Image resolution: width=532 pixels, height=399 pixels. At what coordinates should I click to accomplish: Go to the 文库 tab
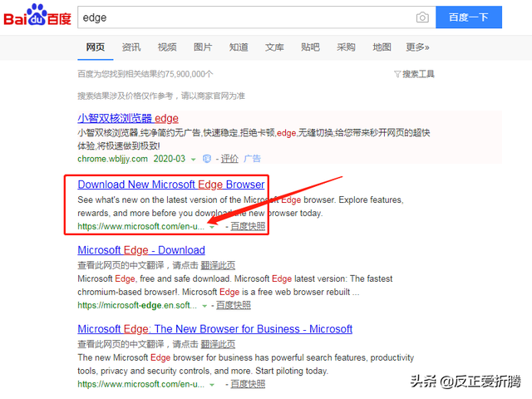click(x=274, y=47)
